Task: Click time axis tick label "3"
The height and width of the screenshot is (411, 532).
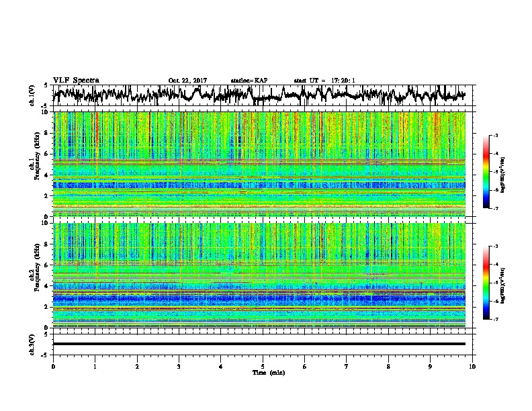Action: click(x=179, y=367)
